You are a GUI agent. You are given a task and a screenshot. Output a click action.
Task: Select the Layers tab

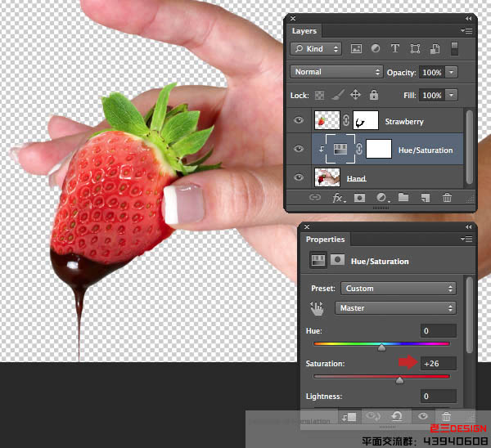(304, 31)
